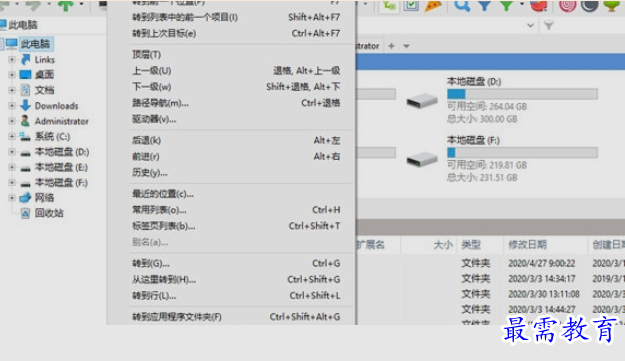Expand the 桌面 tree node

coord(12,75)
